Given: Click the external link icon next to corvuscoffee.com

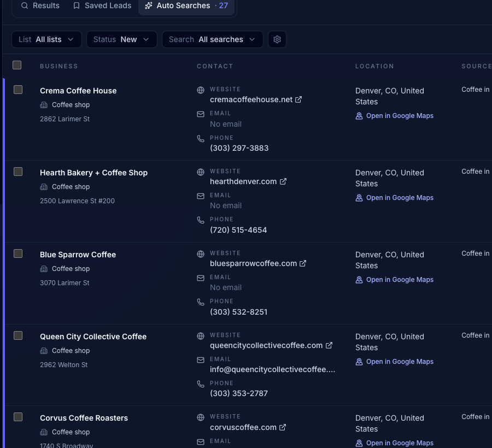Looking at the screenshot, I should coord(283,427).
